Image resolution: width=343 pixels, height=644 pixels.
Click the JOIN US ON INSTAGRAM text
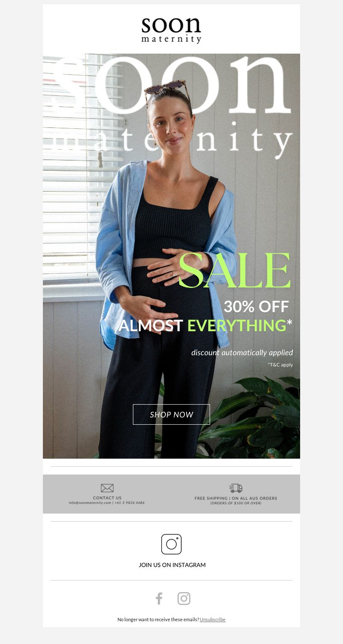tap(172, 565)
